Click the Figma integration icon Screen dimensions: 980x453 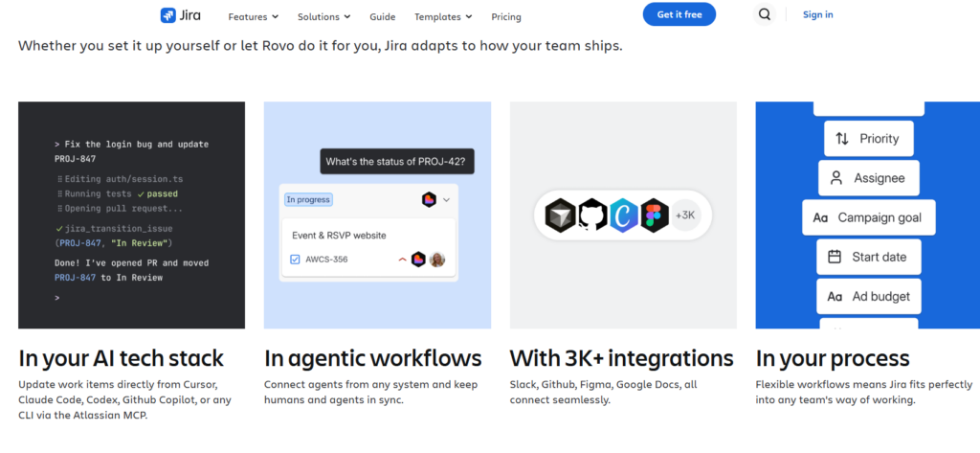(655, 215)
